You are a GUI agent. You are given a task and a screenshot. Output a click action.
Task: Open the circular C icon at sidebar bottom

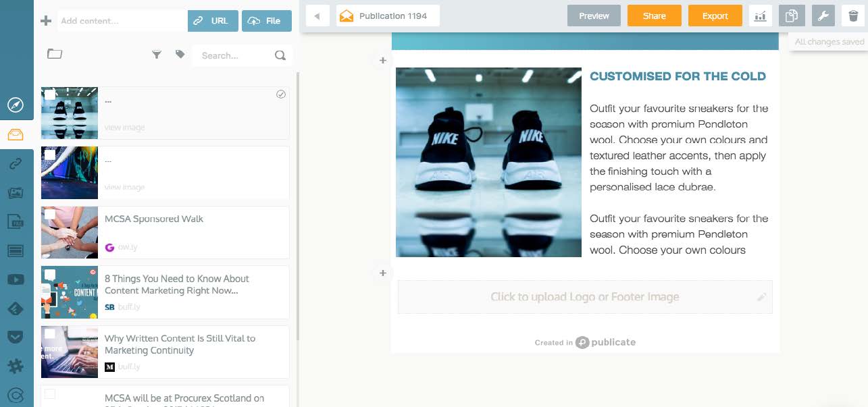coord(16,396)
